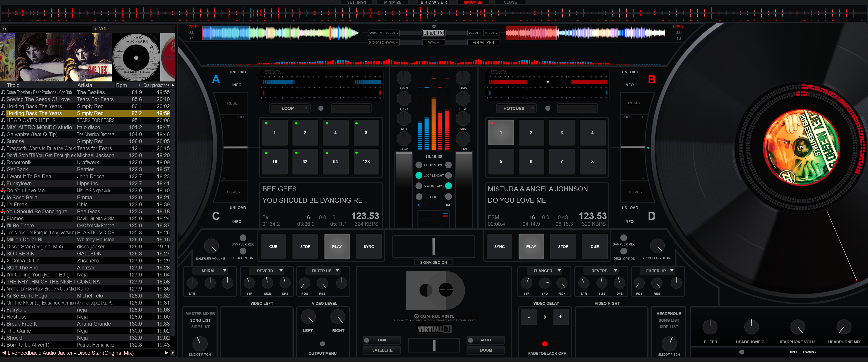Open the SETTINGS tab at top

click(x=356, y=2)
